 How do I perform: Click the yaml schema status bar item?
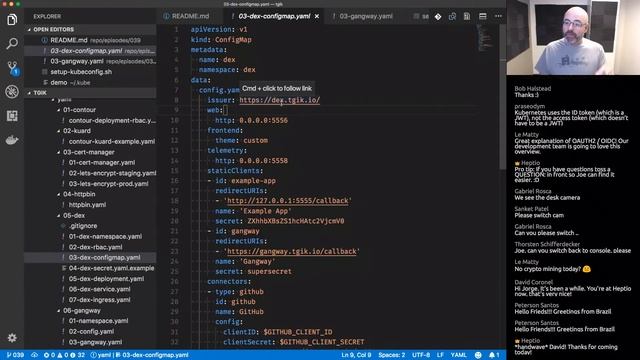140,355
